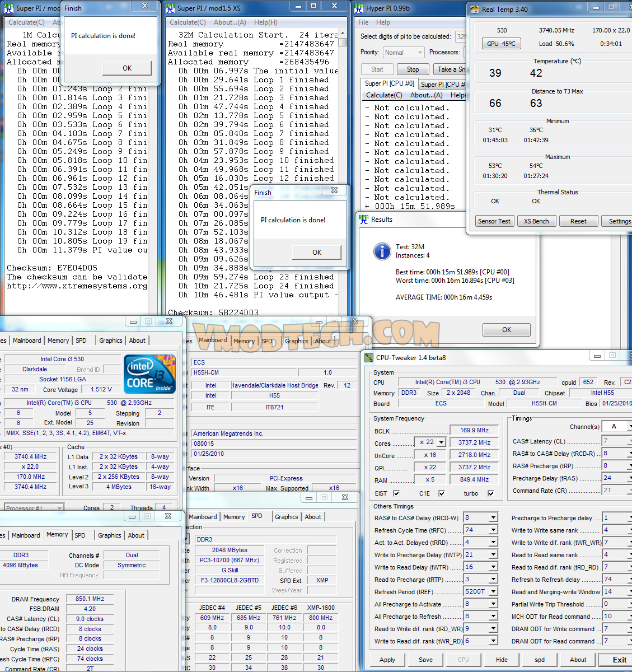Click the DRAM Frequency 850.1 MHz value
Image resolution: width=632 pixels, height=672 pixels.
coord(90,599)
